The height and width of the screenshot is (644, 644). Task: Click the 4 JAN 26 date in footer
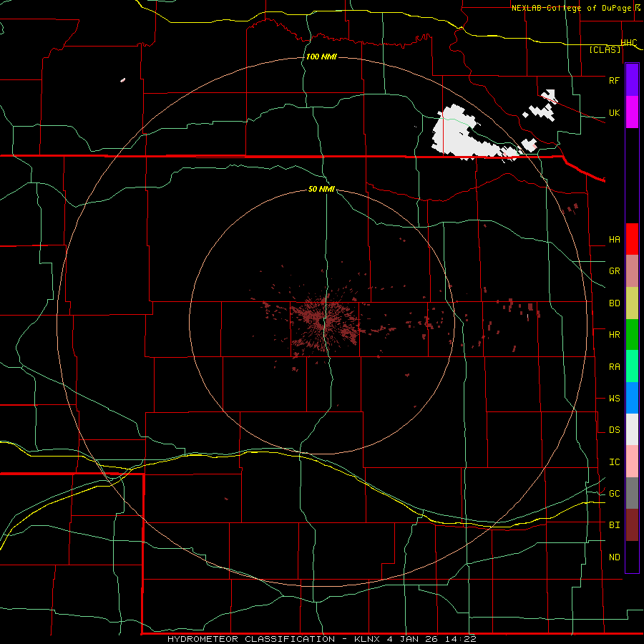tap(412, 639)
